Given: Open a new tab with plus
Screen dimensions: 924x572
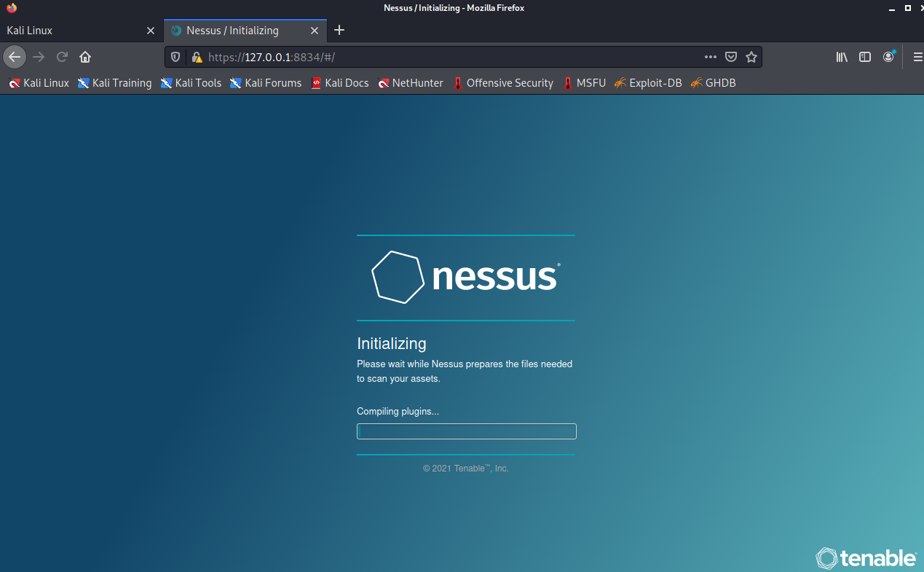Looking at the screenshot, I should pyautogui.click(x=339, y=31).
